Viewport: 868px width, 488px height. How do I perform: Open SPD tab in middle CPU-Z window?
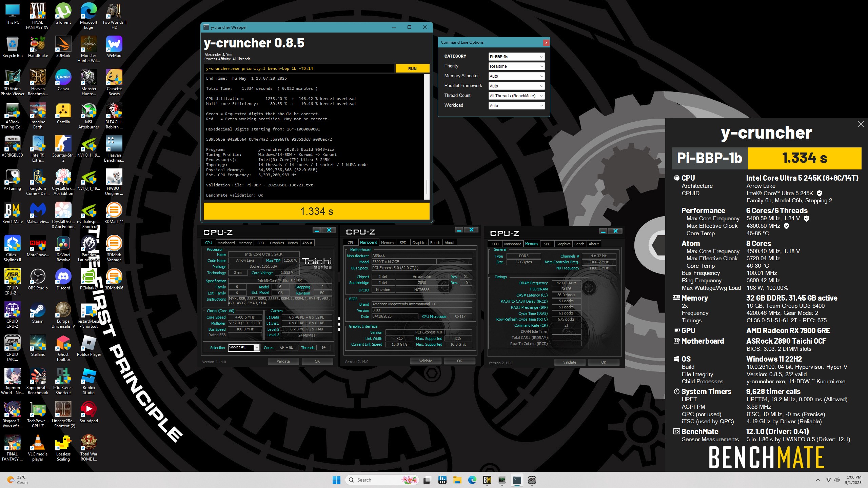[x=403, y=243]
